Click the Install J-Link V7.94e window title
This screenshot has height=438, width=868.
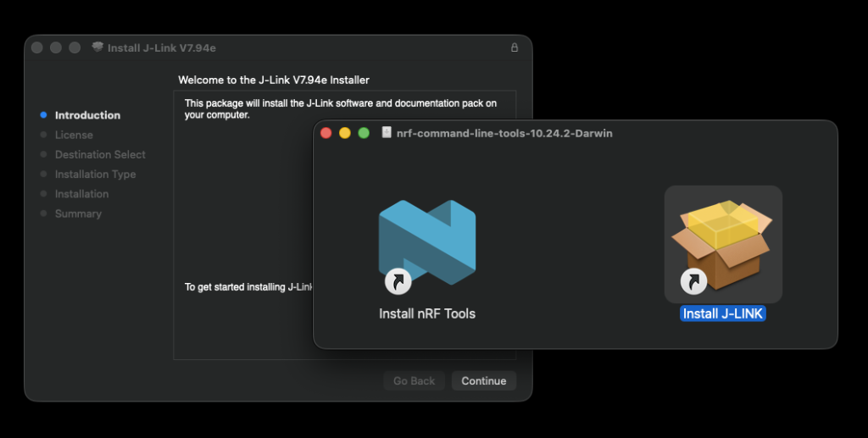(162, 48)
